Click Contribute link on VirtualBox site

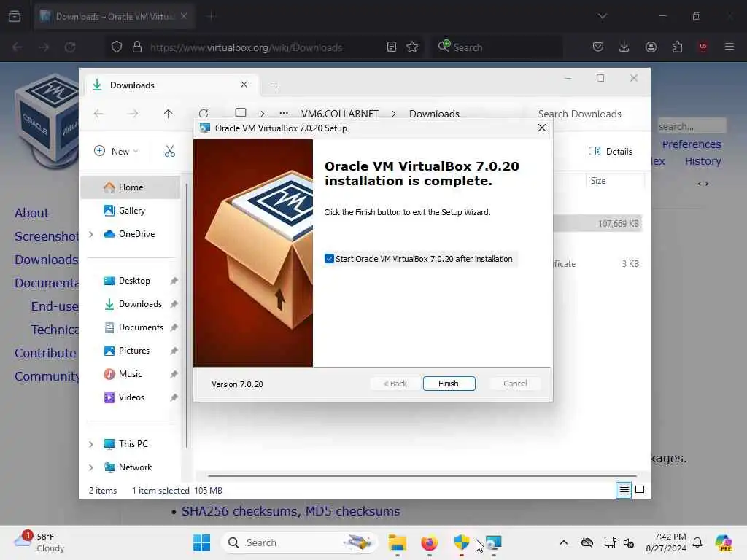(45, 353)
